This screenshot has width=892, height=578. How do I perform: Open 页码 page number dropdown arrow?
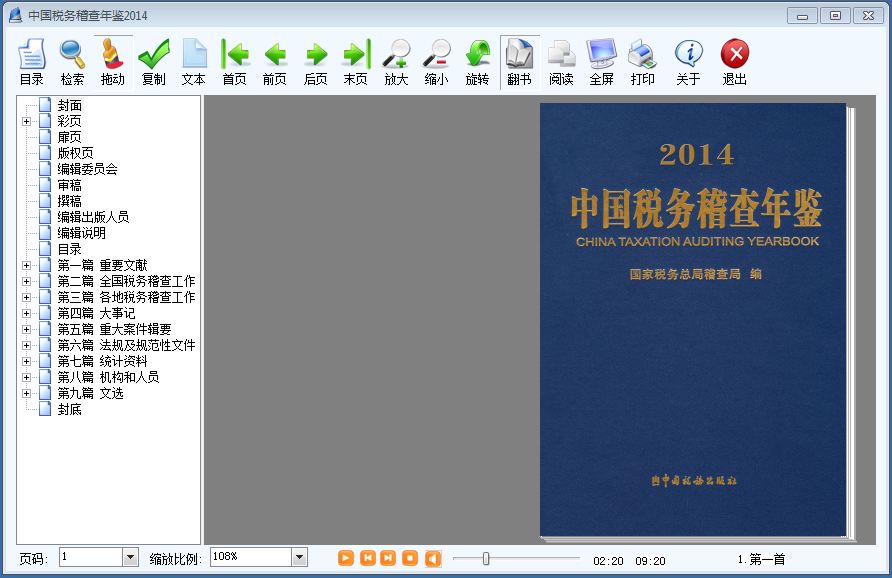[x=130, y=558]
